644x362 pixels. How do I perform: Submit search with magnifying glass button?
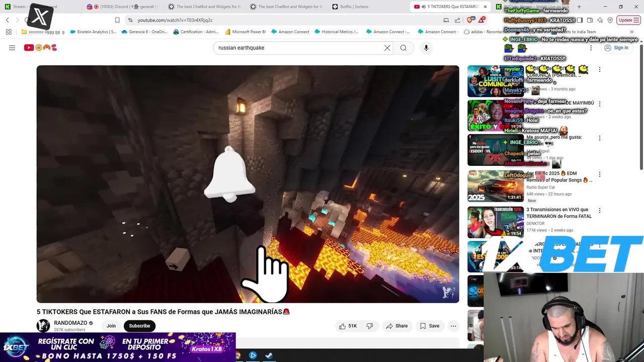click(404, 48)
